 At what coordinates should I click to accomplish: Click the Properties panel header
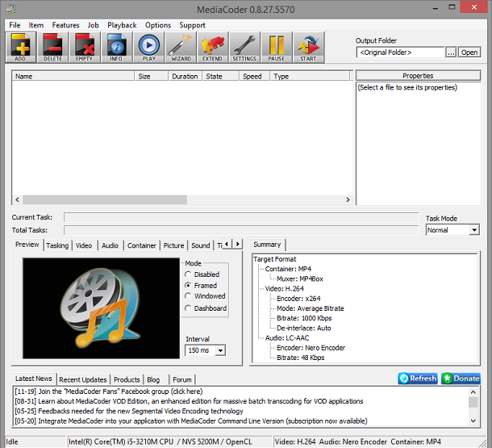pos(418,76)
